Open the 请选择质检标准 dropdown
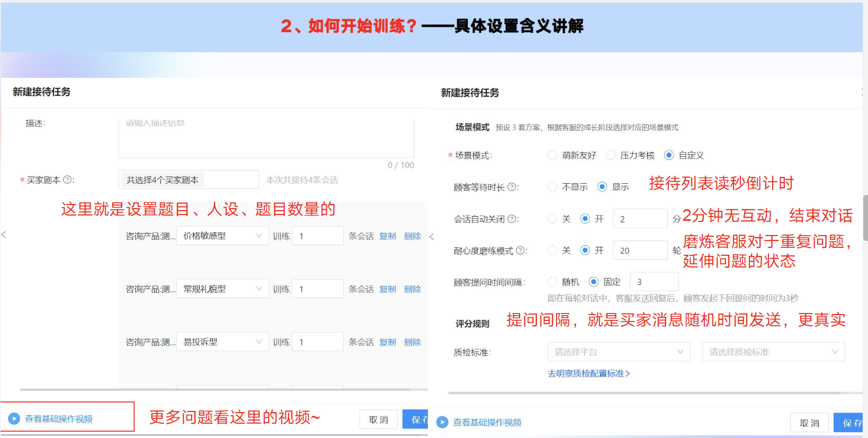Screen dimensions: 868x438 point(773,352)
